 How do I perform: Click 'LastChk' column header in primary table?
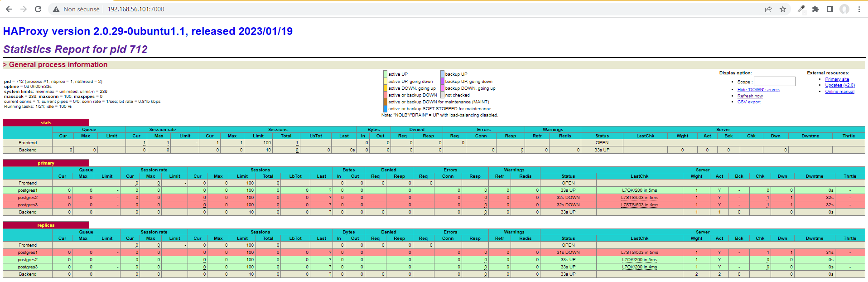[639, 176]
